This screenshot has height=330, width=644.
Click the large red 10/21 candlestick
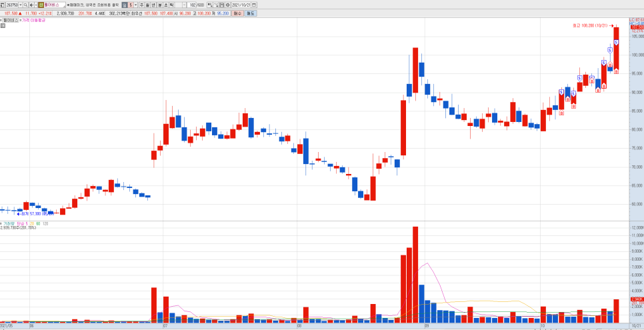[616, 50]
